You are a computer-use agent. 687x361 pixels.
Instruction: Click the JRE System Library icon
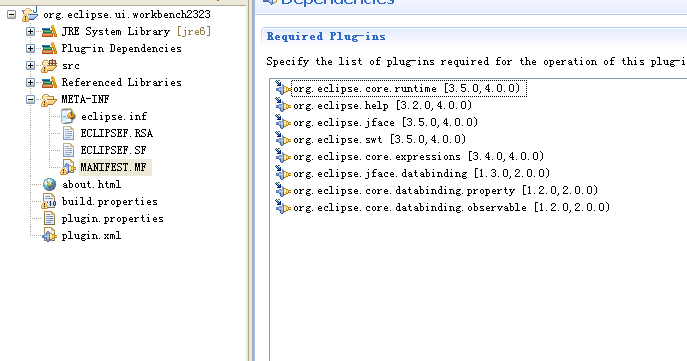coord(49,32)
